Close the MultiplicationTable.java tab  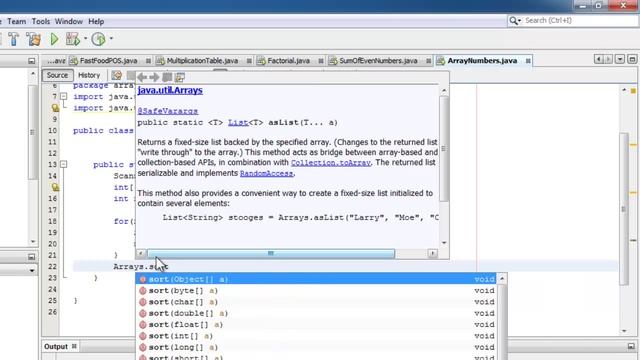click(x=249, y=61)
